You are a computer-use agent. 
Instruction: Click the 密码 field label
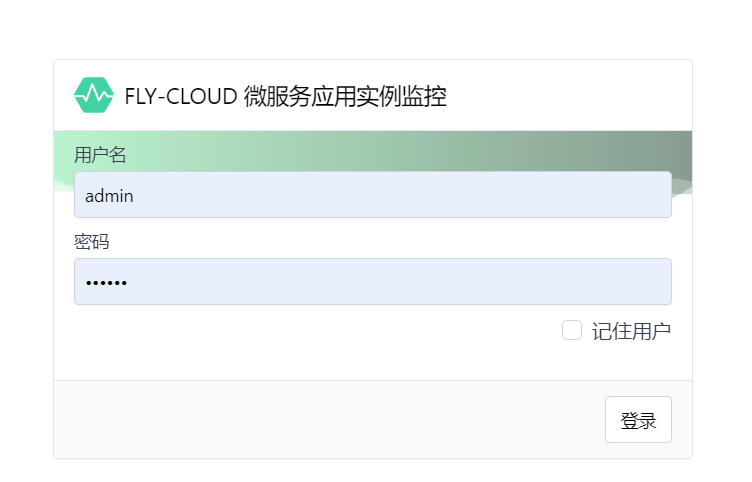(91, 242)
